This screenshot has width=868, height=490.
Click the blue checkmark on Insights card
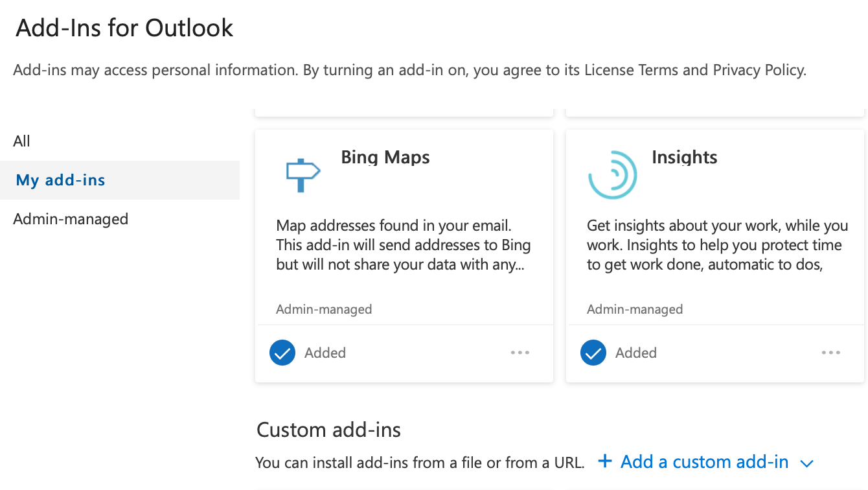point(593,353)
